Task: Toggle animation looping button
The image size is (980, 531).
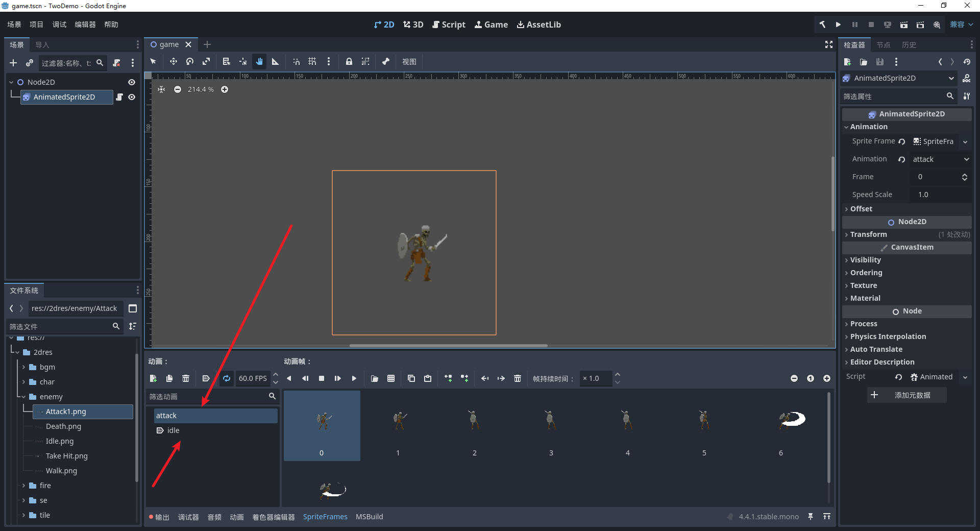Action: click(227, 378)
